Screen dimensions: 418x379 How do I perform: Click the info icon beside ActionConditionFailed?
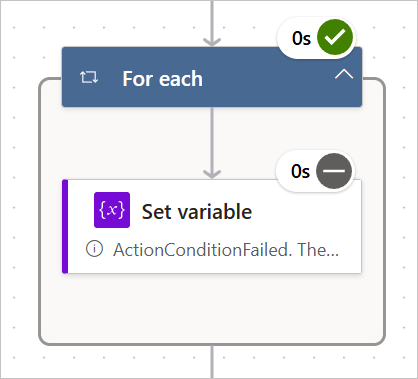[x=95, y=249]
